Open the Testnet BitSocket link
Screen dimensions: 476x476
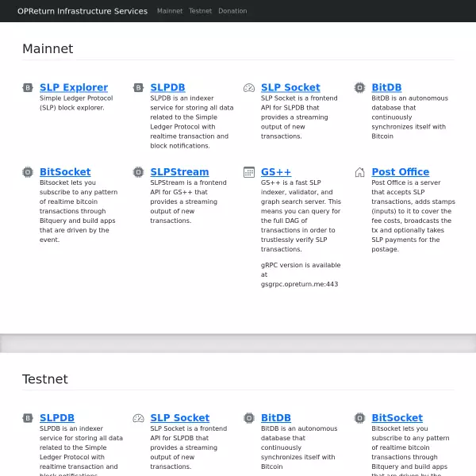(397, 418)
